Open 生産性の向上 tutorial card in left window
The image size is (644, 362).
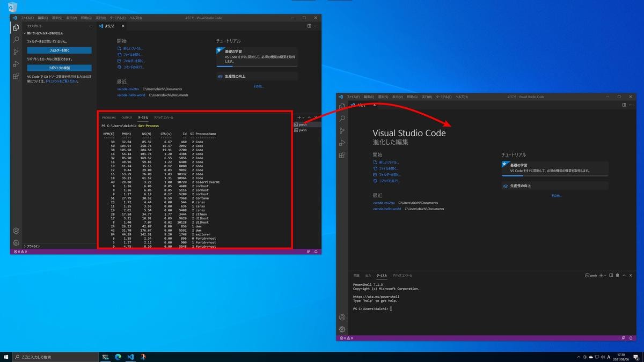click(x=257, y=76)
